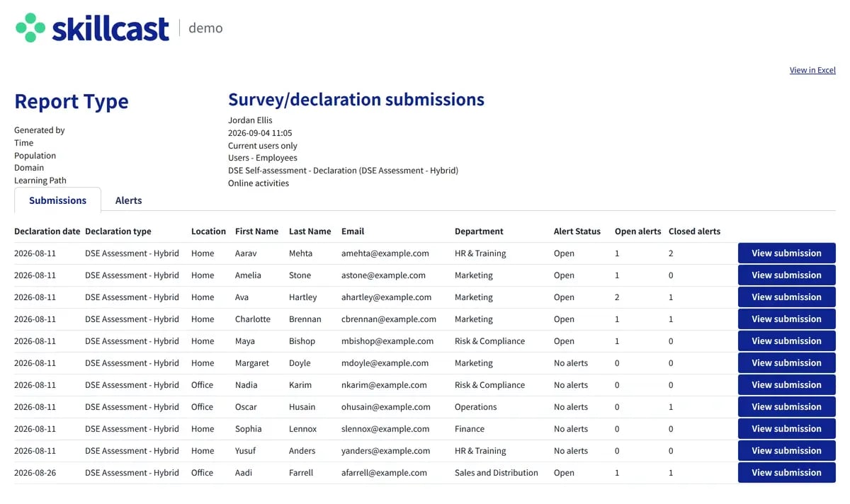
Task: Select email mbishop@example.com
Action: pyautogui.click(x=387, y=341)
